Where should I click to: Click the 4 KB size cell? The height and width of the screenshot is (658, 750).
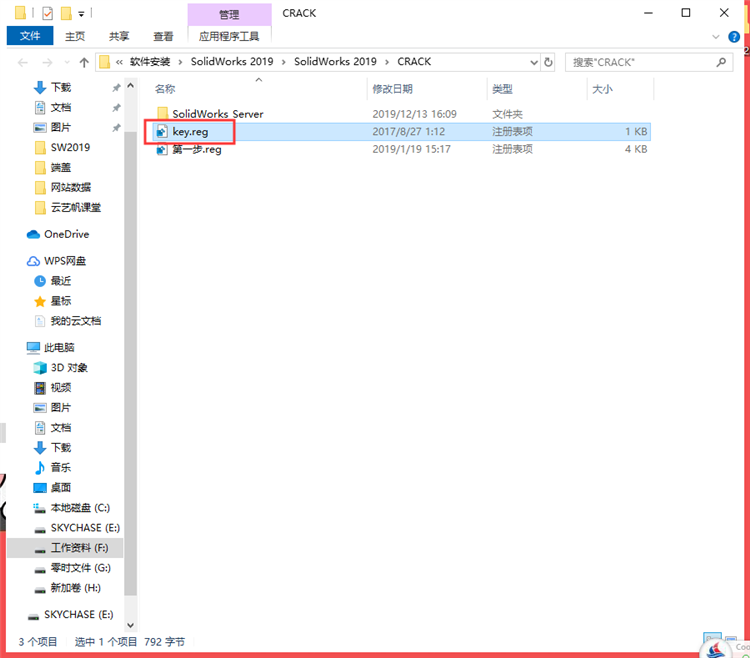(636, 149)
